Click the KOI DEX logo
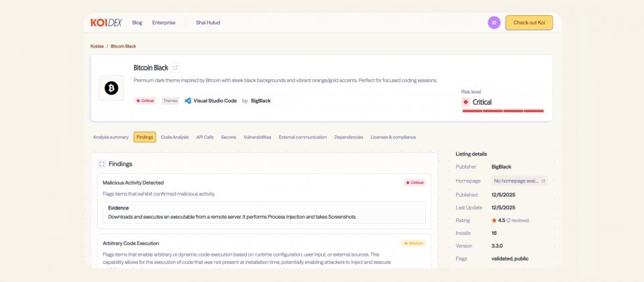This screenshot has height=282, width=644. (106, 23)
